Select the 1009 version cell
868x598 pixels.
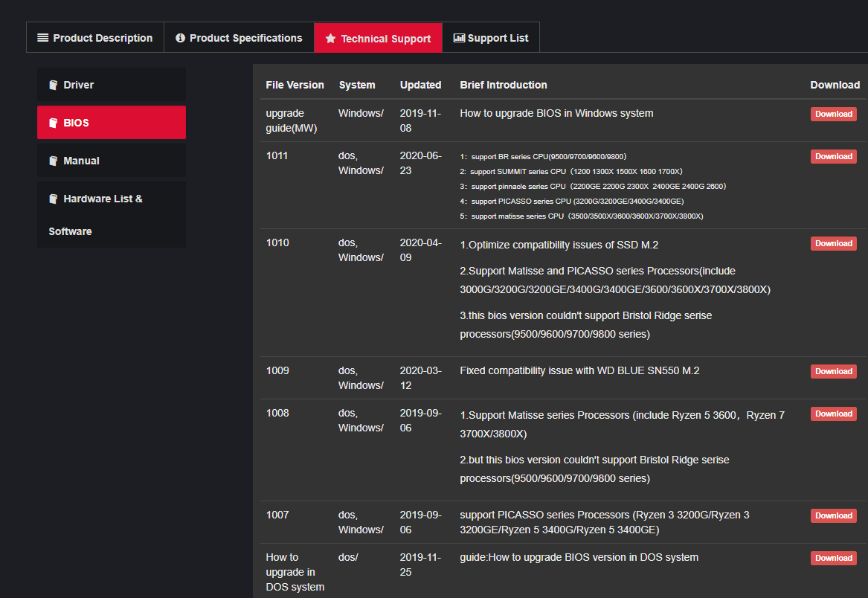pos(277,370)
